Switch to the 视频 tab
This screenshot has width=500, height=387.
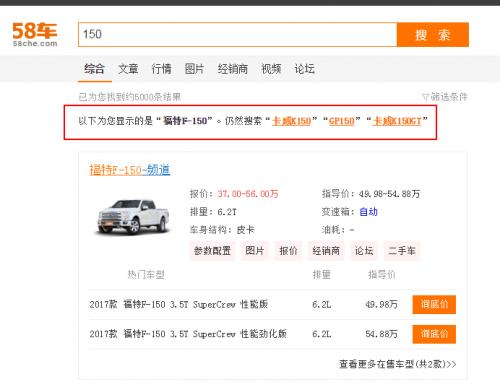click(x=271, y=69)
